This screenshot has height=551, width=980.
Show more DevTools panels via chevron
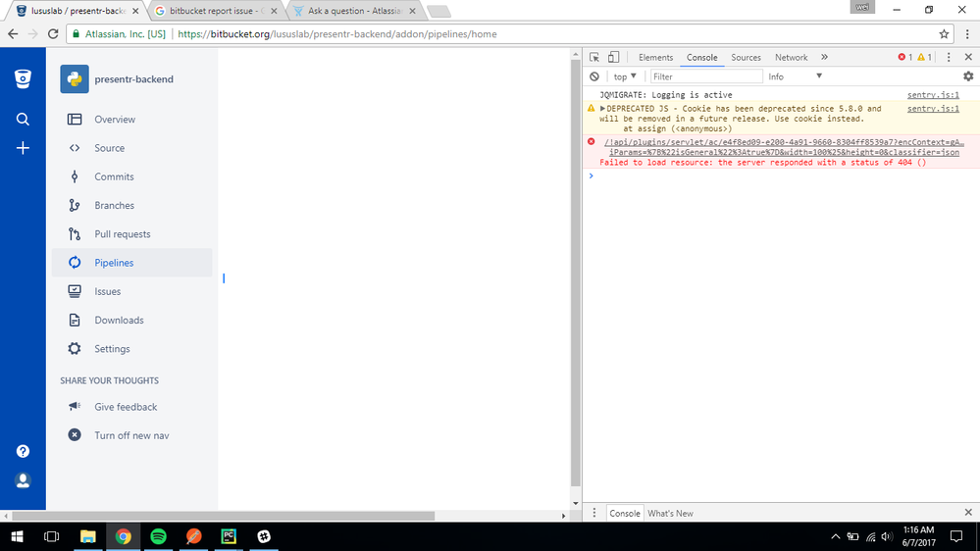(824, 57)
